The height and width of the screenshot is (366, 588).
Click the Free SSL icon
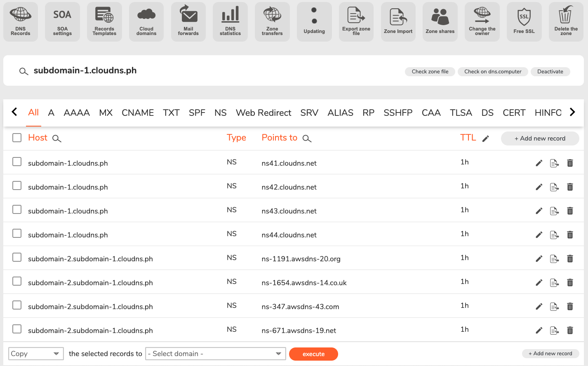(x=524, y=22)
